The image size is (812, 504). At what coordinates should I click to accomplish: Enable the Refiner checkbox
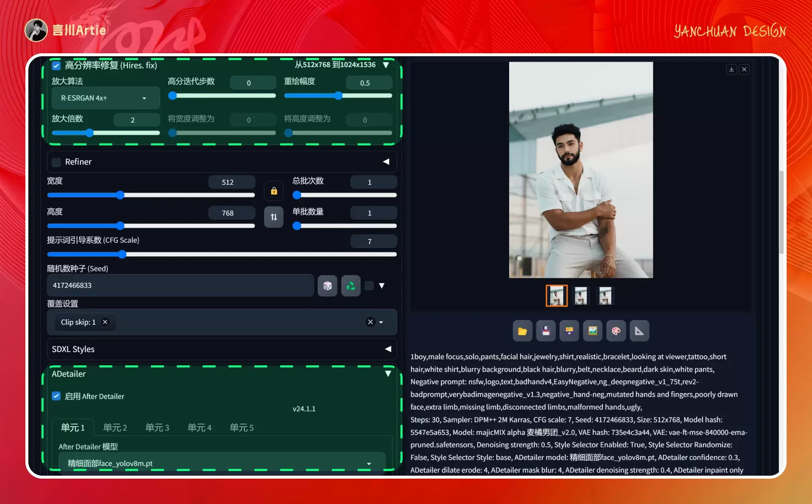(56, 162)
